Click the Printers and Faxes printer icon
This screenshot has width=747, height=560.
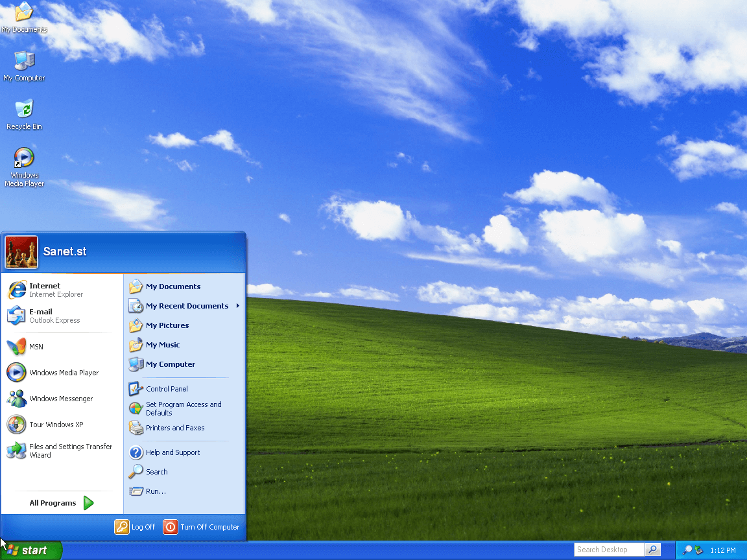coord(136,428)
